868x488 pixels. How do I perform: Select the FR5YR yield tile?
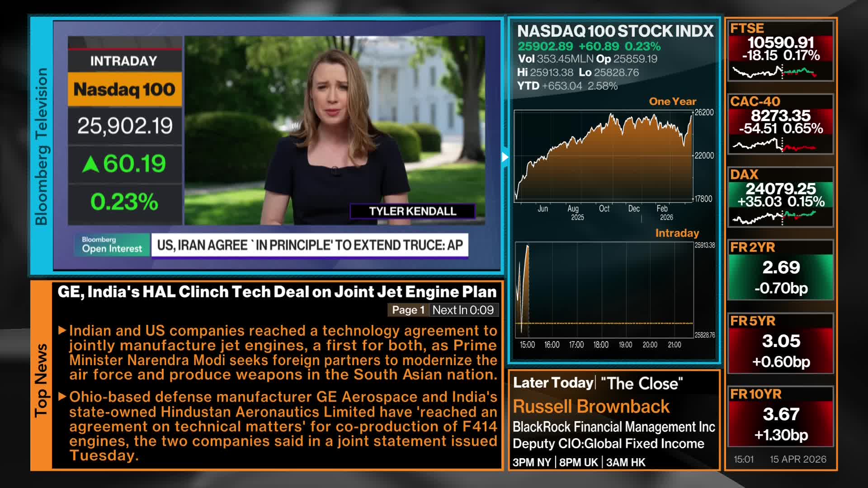[x=780, y=343]
